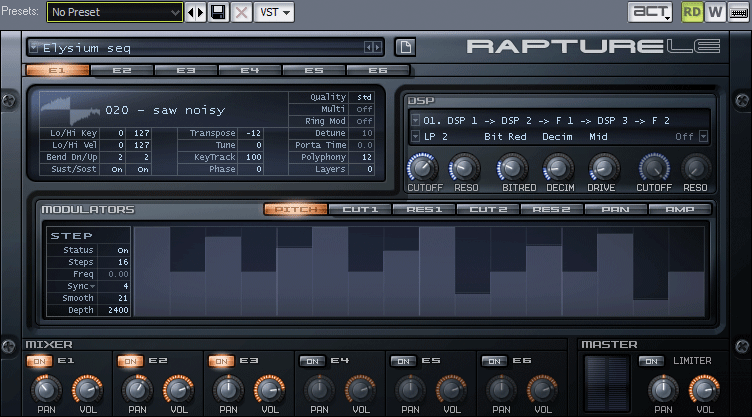
Task: Click the save preset floppy disk icon
Action: 218,12
